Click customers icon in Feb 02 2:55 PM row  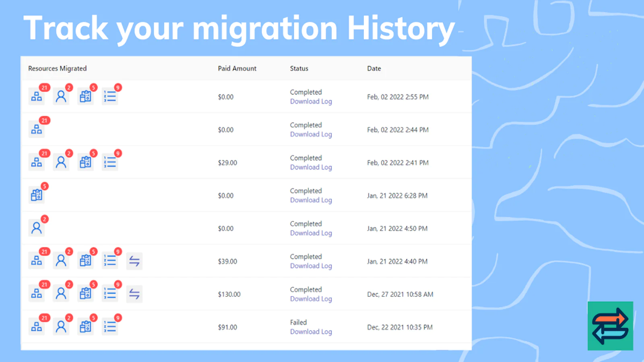pos(61,97)
